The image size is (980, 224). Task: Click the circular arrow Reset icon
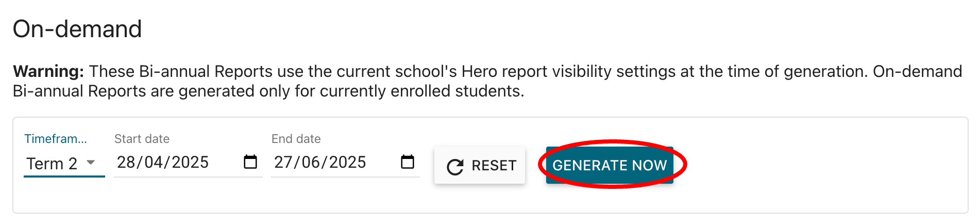click(455, 166)
